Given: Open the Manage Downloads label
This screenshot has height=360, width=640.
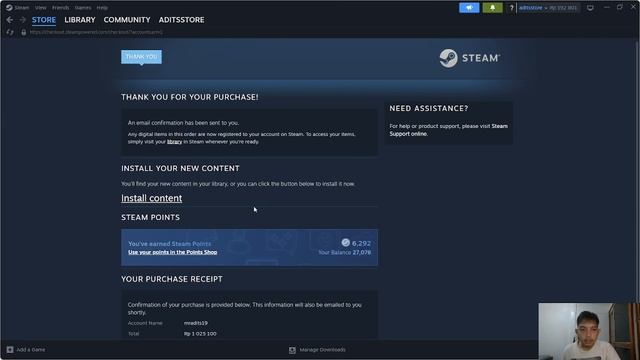Looking at the screenshot, I should 322,350.
